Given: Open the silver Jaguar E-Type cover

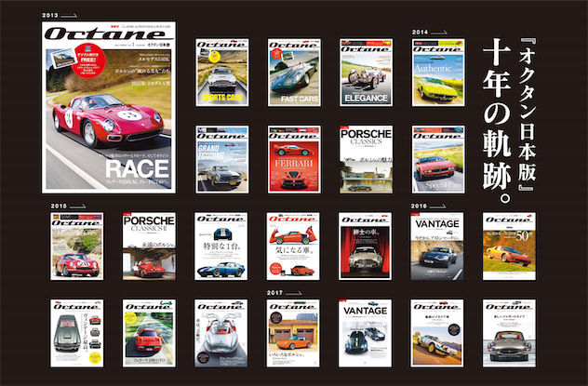Looking at the screenshot, I should pos(509,333).
